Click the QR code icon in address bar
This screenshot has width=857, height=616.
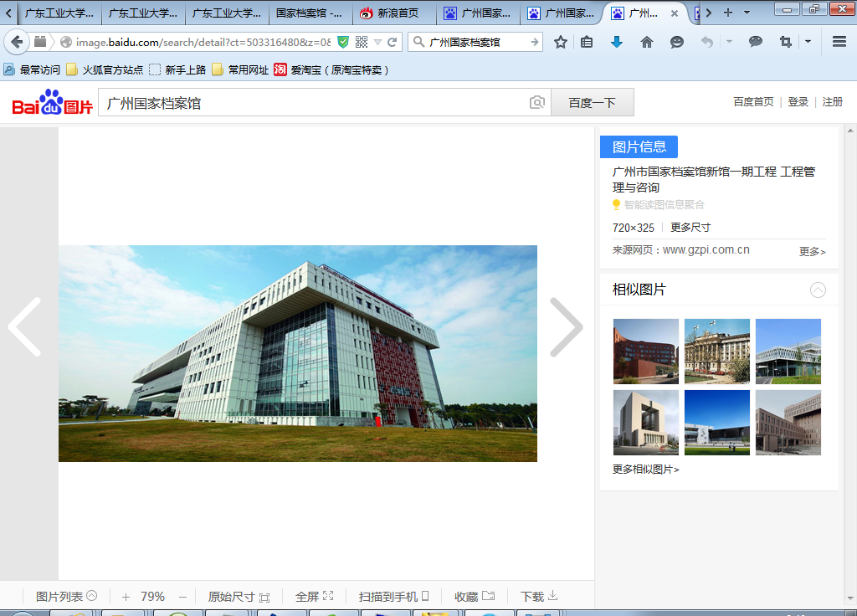click(362, 42)
